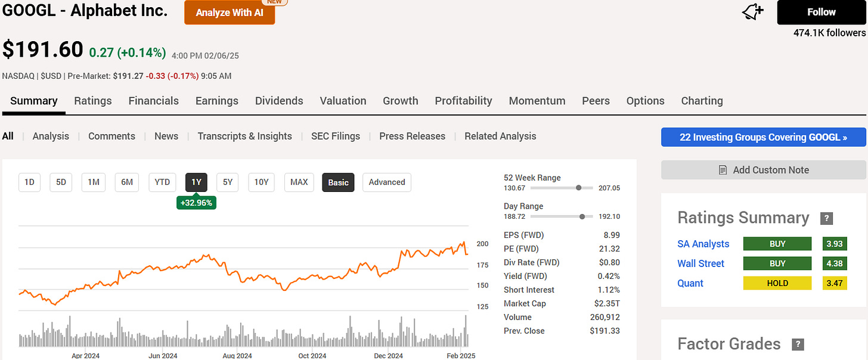Select the Summary tab
This screenshot has height=360, width=868.
(34, 101)
